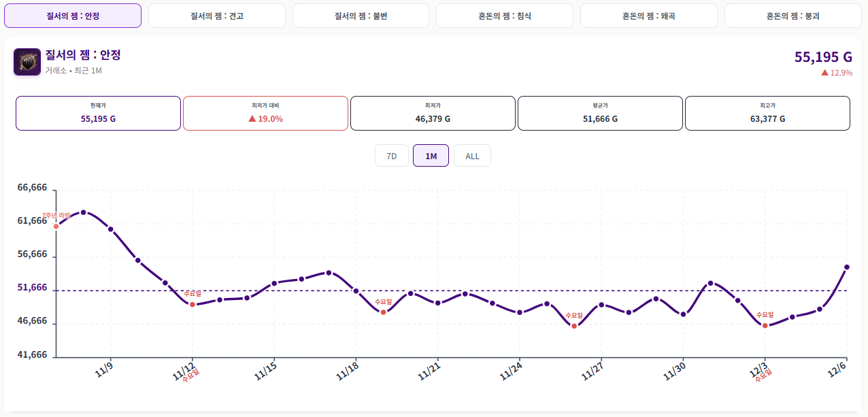868x417 pixels.
Task: Switch chart range to 1M
Action: 431,156
